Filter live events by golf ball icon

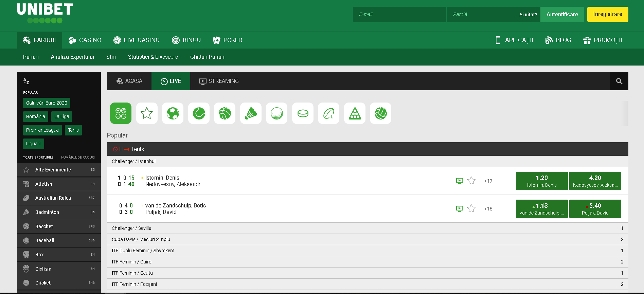click(x=276, y=113)
